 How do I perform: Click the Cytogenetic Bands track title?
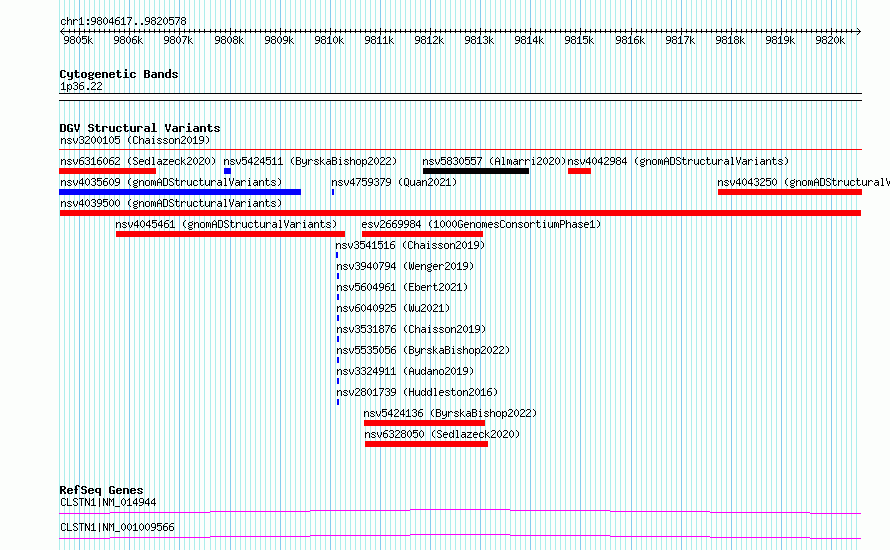(x=119, y=74)
